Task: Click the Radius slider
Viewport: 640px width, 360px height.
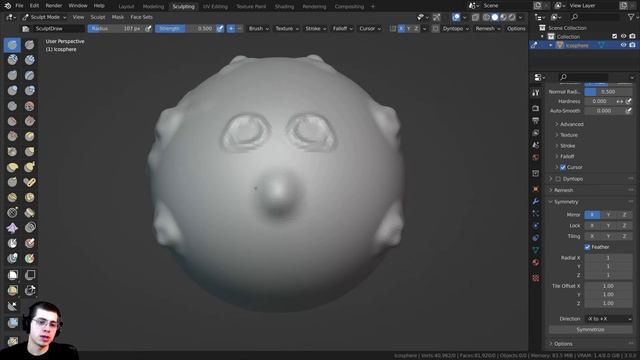Action: click(x=116, y=29)
